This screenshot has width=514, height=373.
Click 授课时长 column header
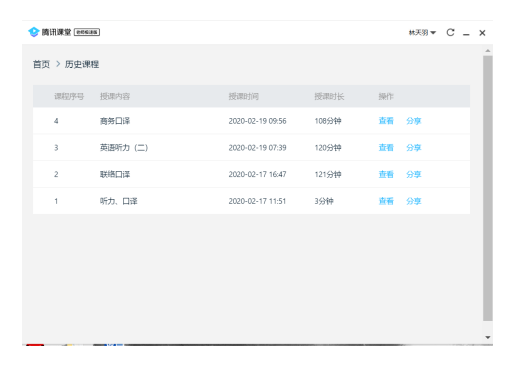click(329, 96)
